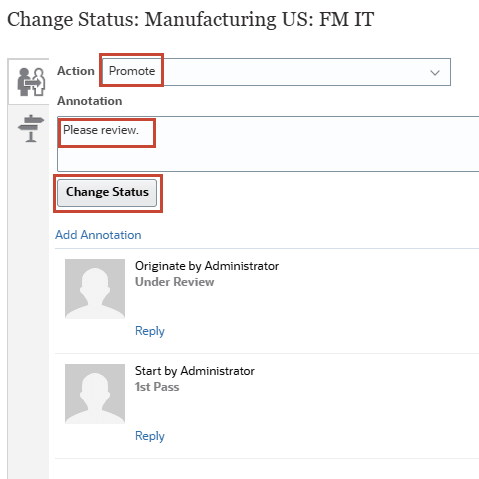
Task: Click the Action field label
Action: pos(76,71)
